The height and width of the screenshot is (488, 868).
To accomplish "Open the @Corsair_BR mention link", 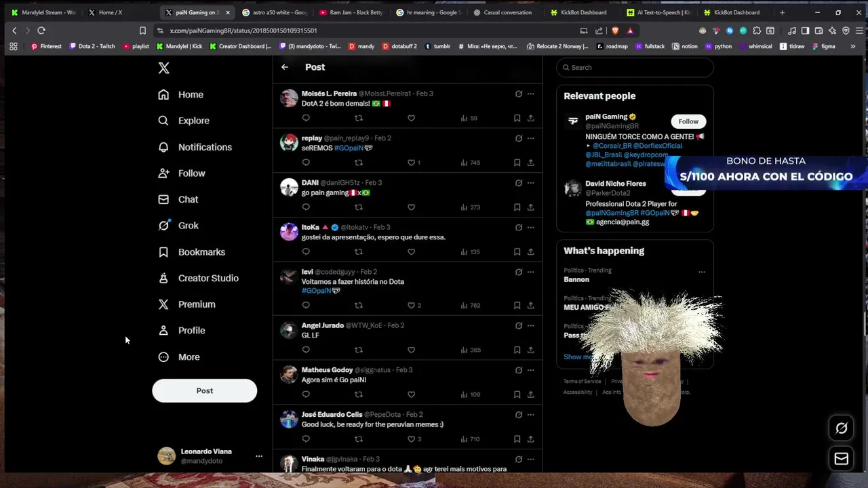I will (x=612, y=146).
